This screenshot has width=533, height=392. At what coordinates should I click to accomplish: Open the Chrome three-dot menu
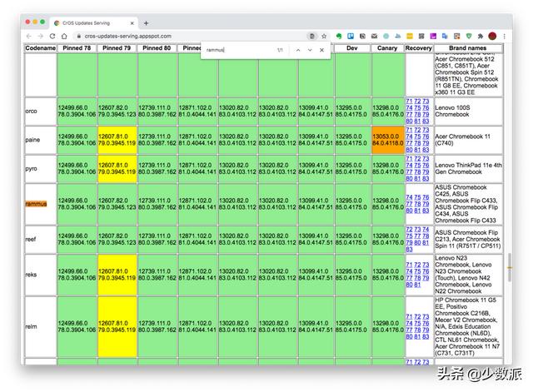(505, 36)
